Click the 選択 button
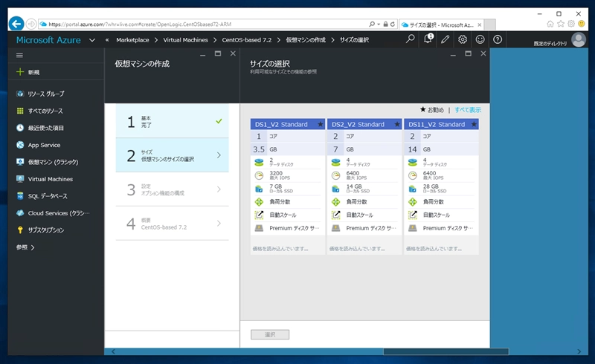The image size is (595, 364). 270,334
